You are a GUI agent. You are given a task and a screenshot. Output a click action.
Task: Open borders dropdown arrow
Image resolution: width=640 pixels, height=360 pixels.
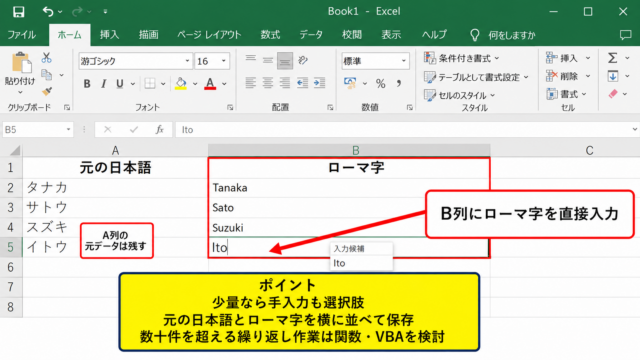coord(163,84)
